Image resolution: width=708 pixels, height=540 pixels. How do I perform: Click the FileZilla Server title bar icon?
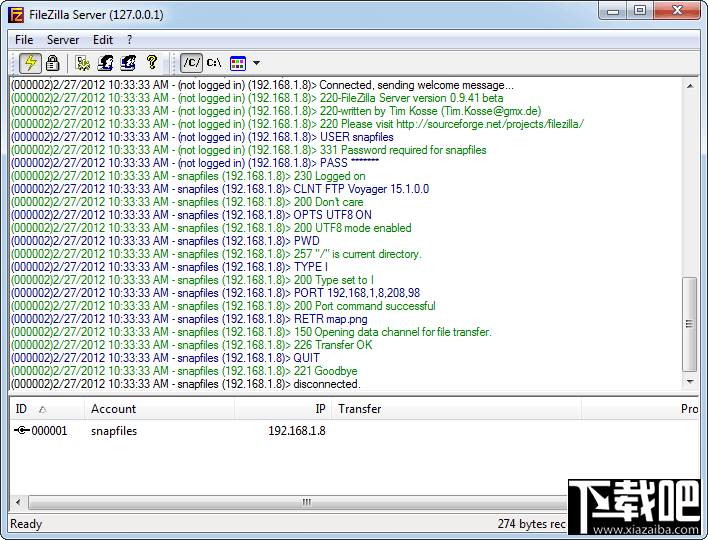[x=16, y=15]
